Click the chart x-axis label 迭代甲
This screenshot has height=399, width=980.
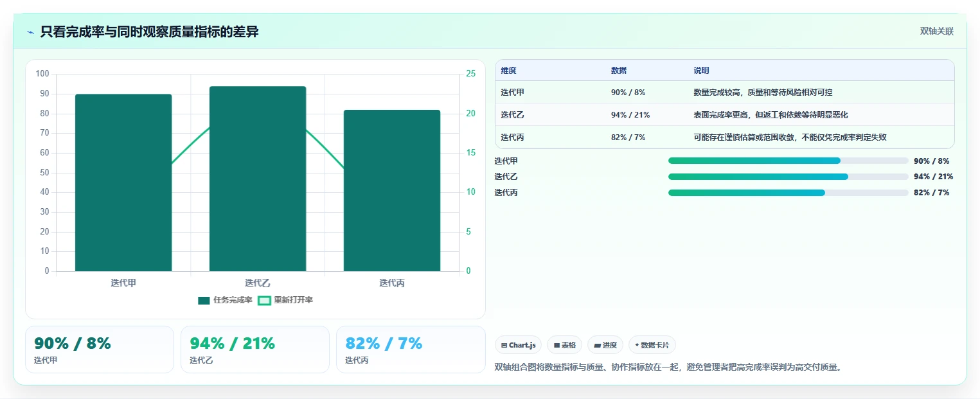tap(123, 283)
